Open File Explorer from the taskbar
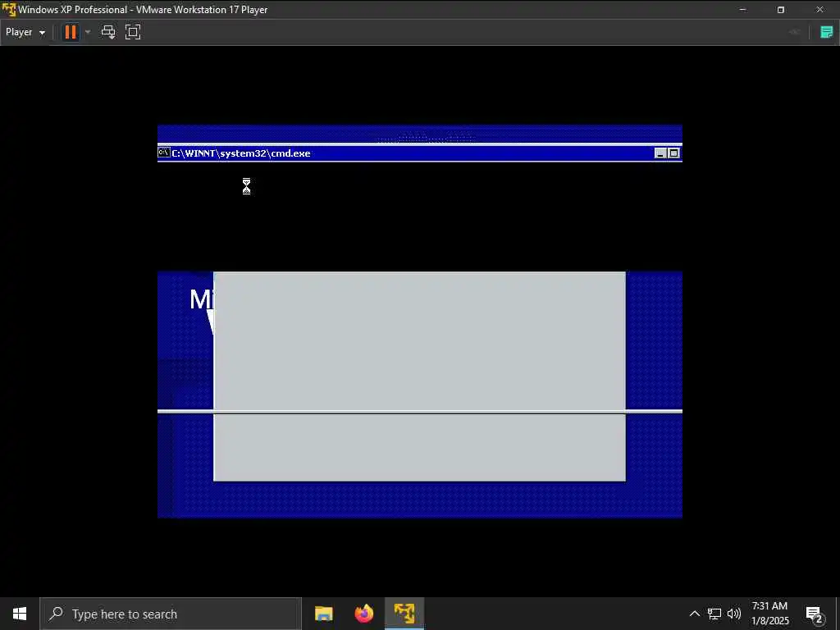The width and height of the screenshot is (840, 630). [323, 614]
